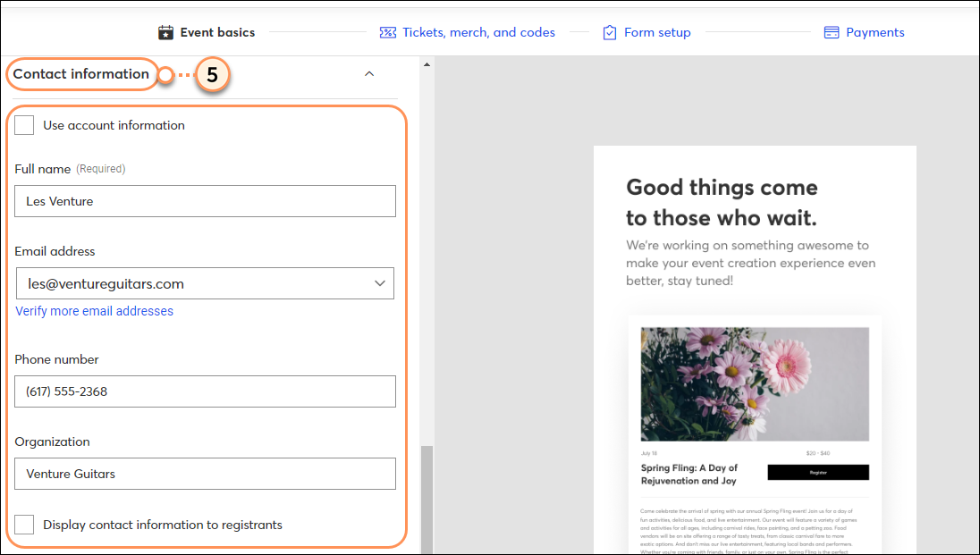Click the flower bouquet preview image
This screenshot has width=980, height=555.
coord(754,383)
